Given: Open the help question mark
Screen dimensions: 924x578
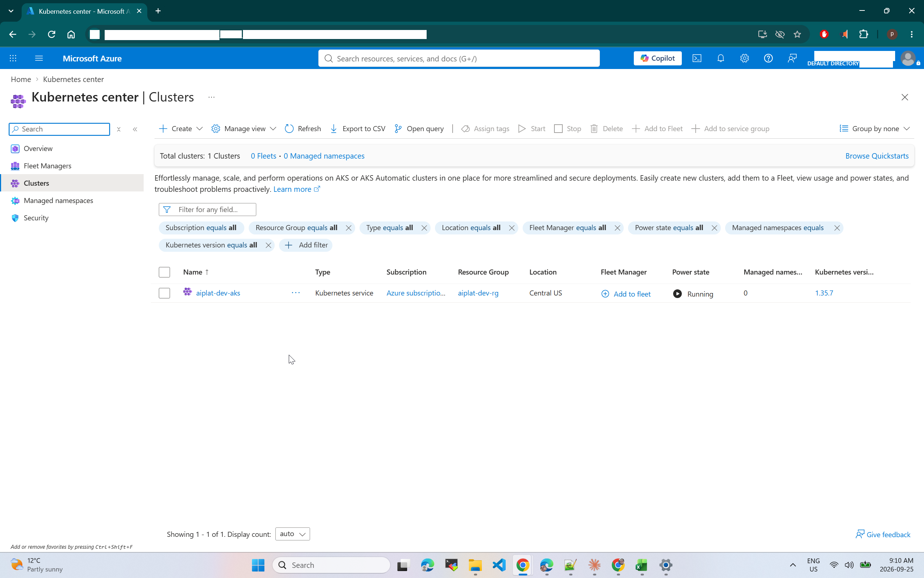Looking at the screenshot, I should tap(768, 58).
